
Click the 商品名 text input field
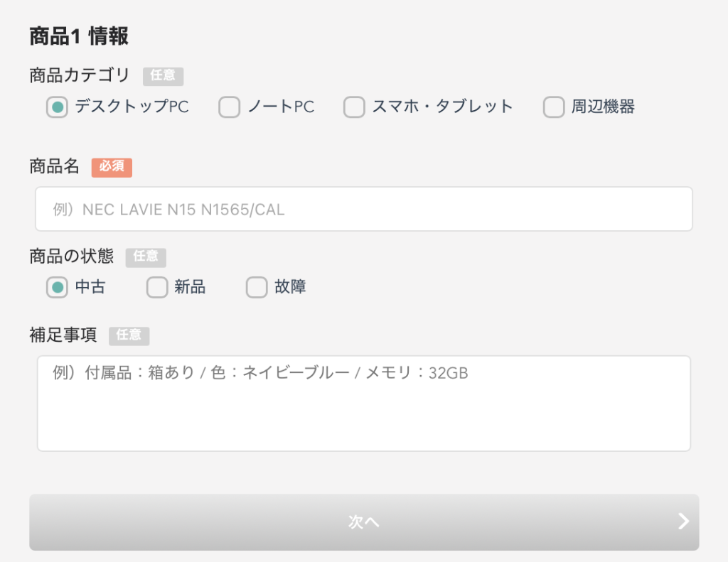point(363,209)
